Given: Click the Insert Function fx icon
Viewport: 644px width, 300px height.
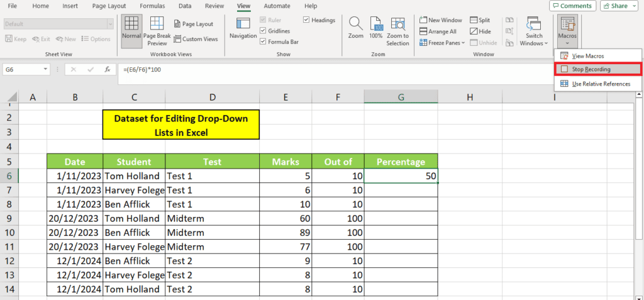Looking at the screenshot, I should [108, 69].
